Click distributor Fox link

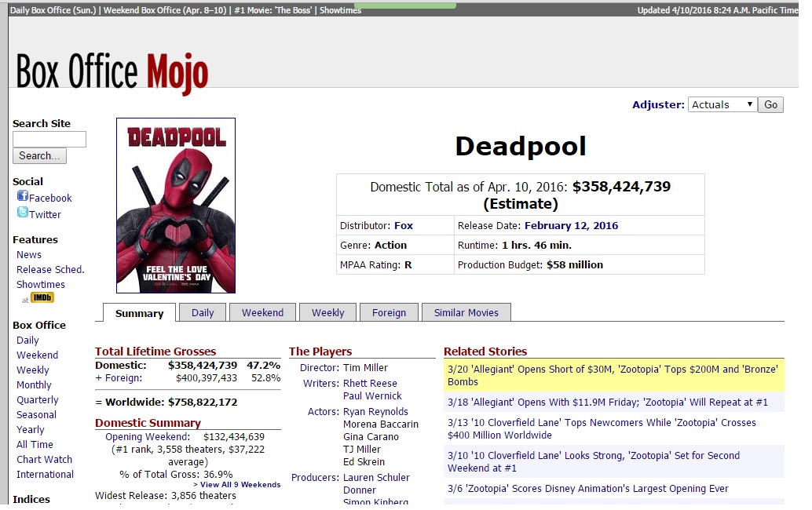pyautogui.click(x=404, y=225)
